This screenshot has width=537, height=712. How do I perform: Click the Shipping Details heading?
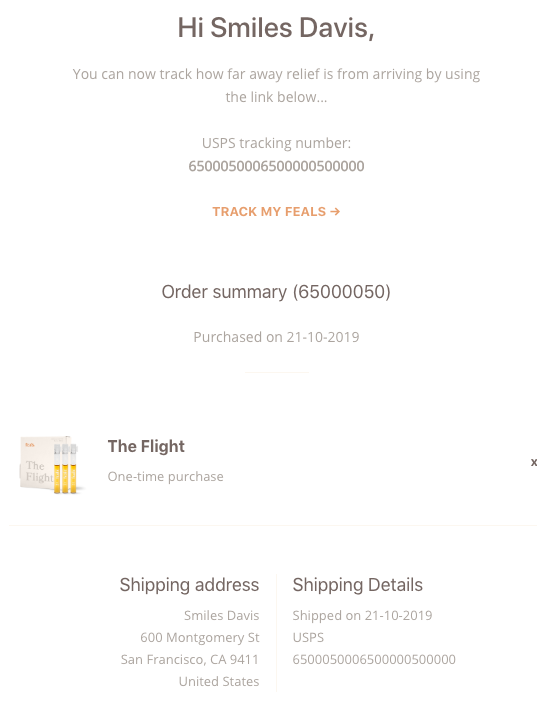(x=358, y=585)
